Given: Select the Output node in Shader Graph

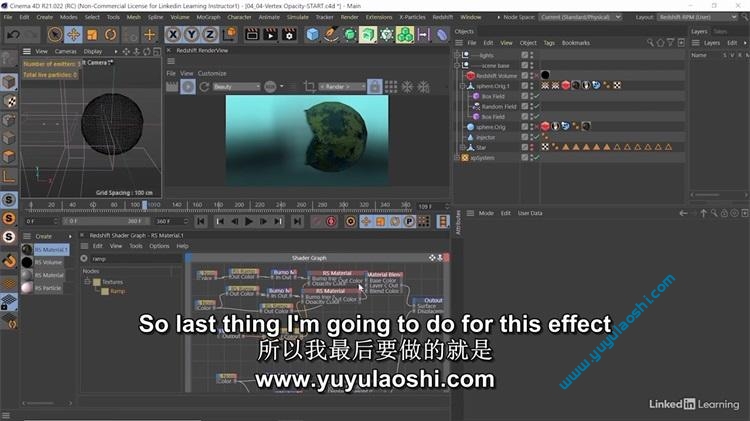Looking at the screenshot, I should [x=429, y=305].
